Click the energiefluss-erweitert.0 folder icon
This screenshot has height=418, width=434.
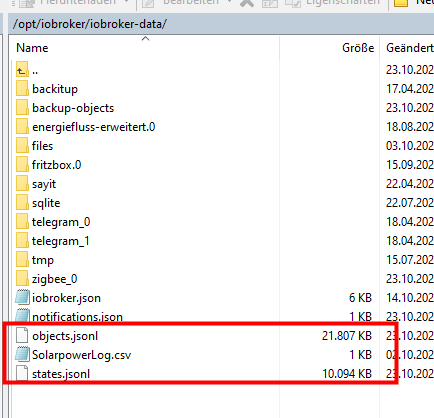point(22,127)
